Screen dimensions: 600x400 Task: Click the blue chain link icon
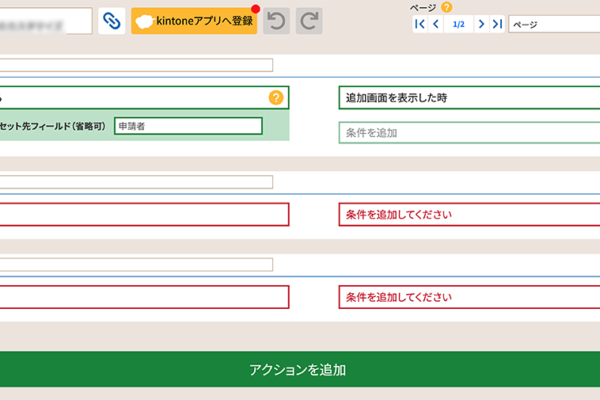pos(110,21)
